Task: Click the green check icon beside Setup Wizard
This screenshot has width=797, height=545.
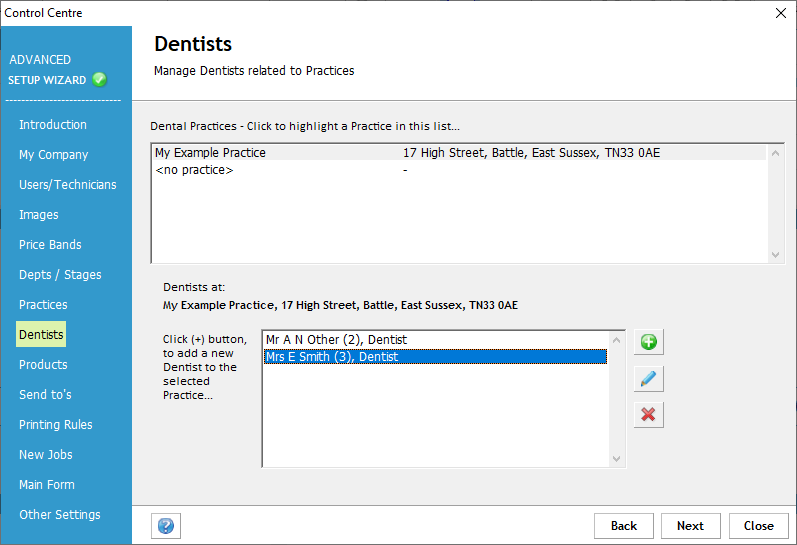Action: pos(100,80)
